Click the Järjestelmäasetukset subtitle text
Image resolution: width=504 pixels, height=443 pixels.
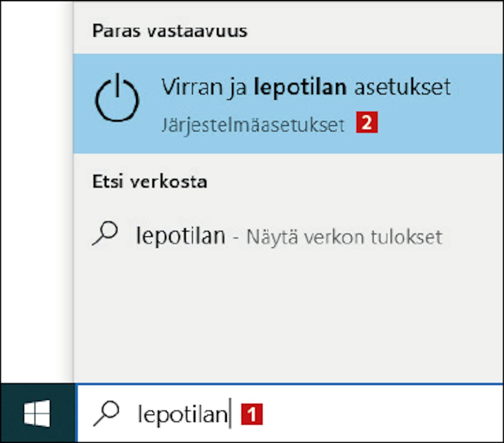pyautogui.click(x=253, y=125)
